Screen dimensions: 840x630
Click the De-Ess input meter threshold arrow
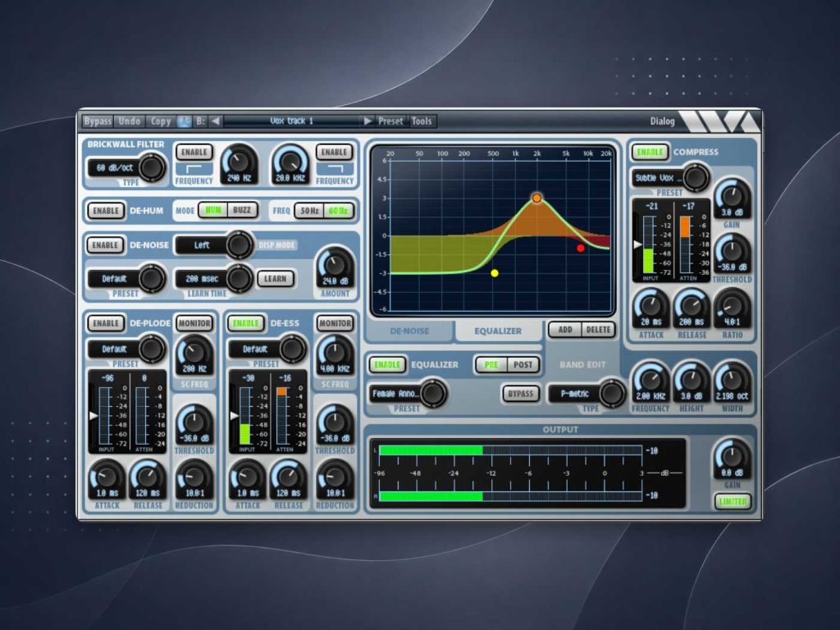pyautogui.click(x=234, y=416)
